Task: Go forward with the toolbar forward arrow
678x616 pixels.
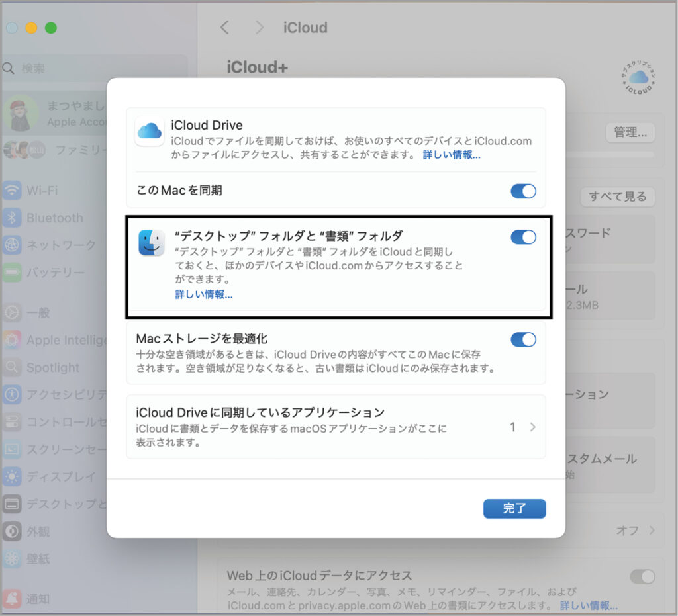Action: click(259, 28)
